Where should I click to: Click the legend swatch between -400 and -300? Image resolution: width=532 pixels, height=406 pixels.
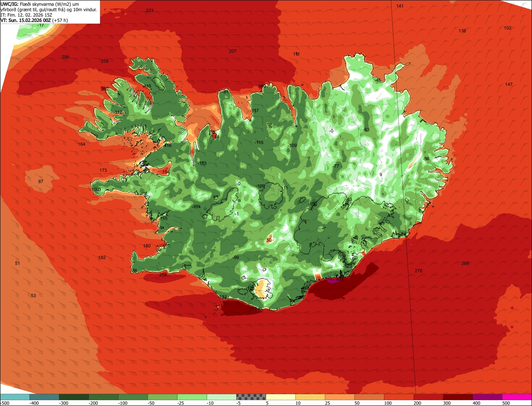[x=44, y=396]
